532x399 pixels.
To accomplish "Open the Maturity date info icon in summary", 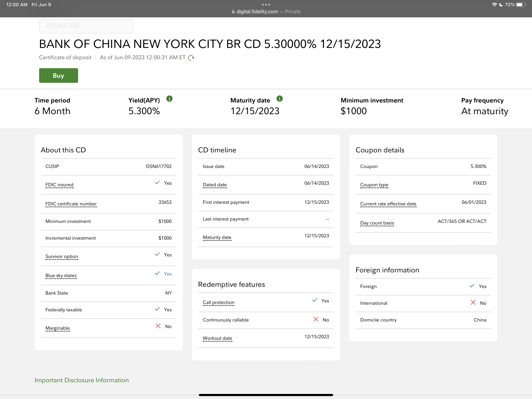I will [279, 99].
